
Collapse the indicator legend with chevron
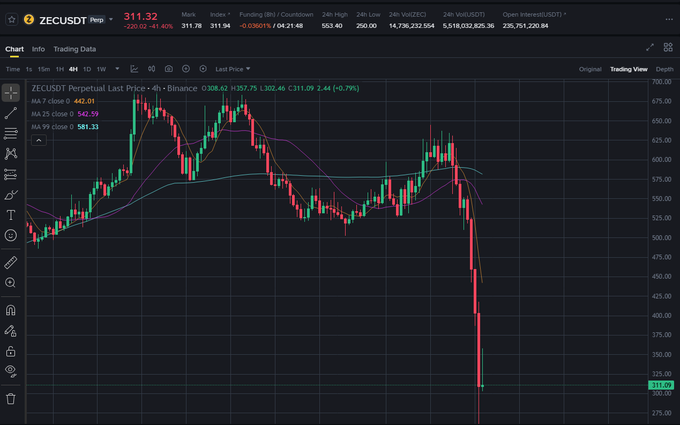coord(39,140)
